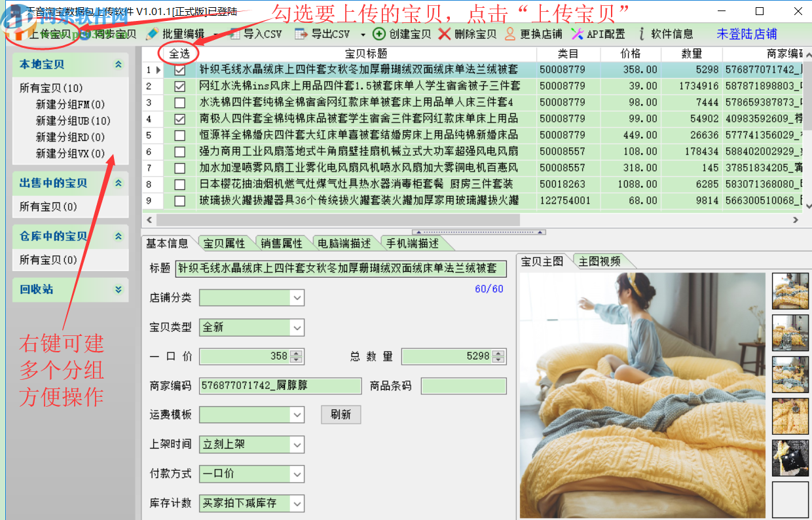Select 所有宝贝(10) under 本地宝贝
The image size is (812, 520).
point(51,88)
